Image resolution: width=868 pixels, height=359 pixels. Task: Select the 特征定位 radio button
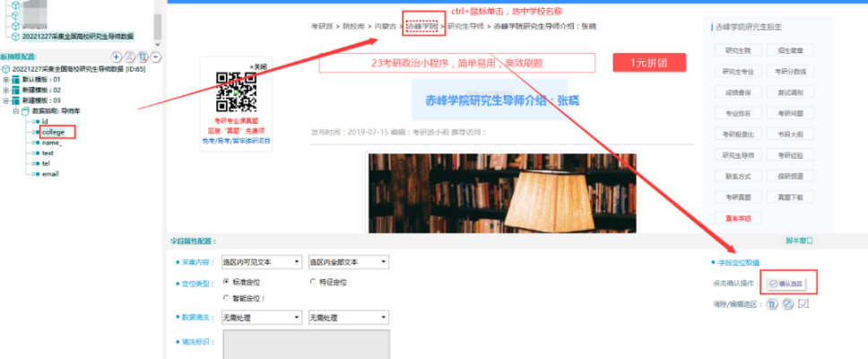[312, 282]
